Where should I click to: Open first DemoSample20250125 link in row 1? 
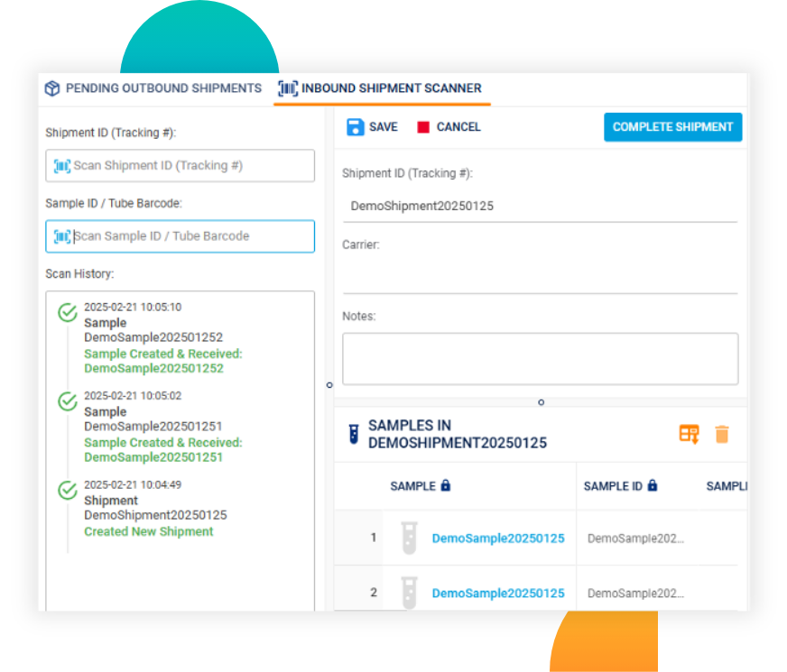498,539
